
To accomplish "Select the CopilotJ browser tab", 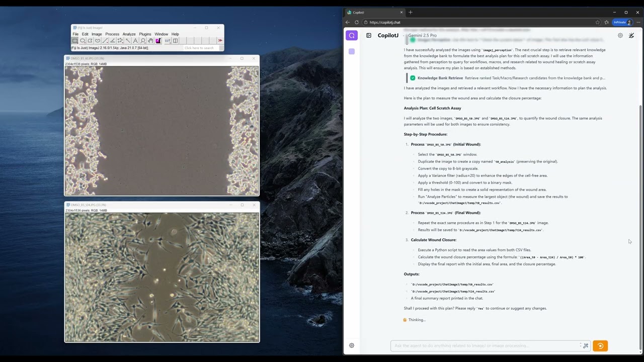I will tap(375, 12).
